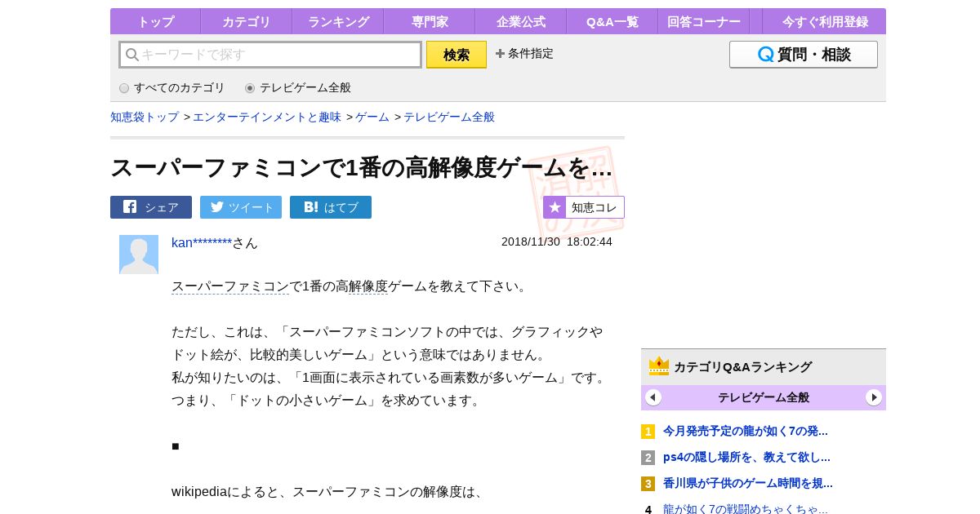980x514 pixels.
Task: Click the magnifier icon in search box
Action: pyautogui.click(x=132, y=55)
